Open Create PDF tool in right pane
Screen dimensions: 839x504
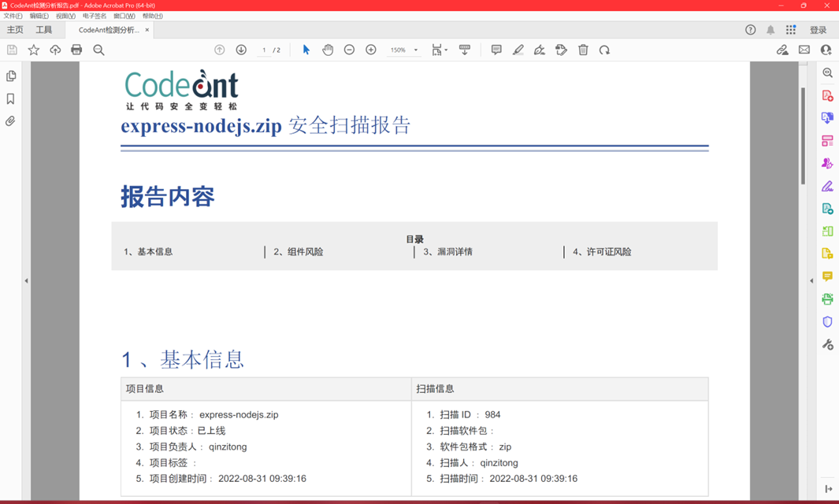click(x=828, y=96)
